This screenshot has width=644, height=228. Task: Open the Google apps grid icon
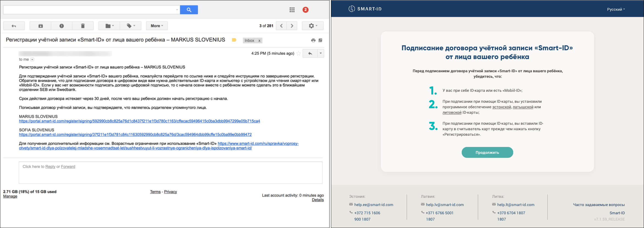point(292,10)
